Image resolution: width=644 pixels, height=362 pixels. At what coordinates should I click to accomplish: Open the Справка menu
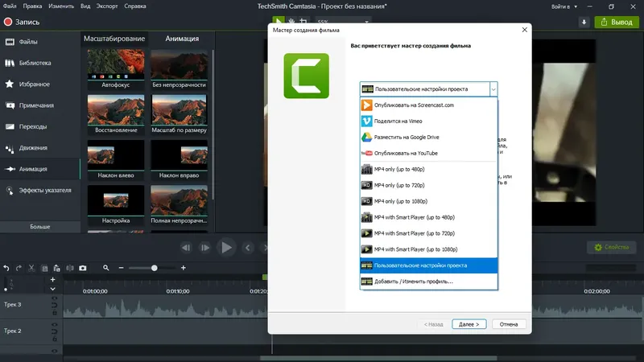[135, 6]
